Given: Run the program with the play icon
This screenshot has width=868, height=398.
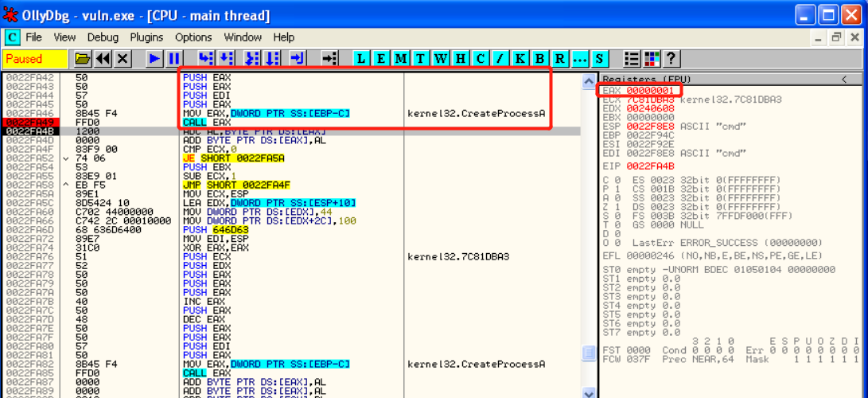Looking at the screenshot, I should click(154, 59).
